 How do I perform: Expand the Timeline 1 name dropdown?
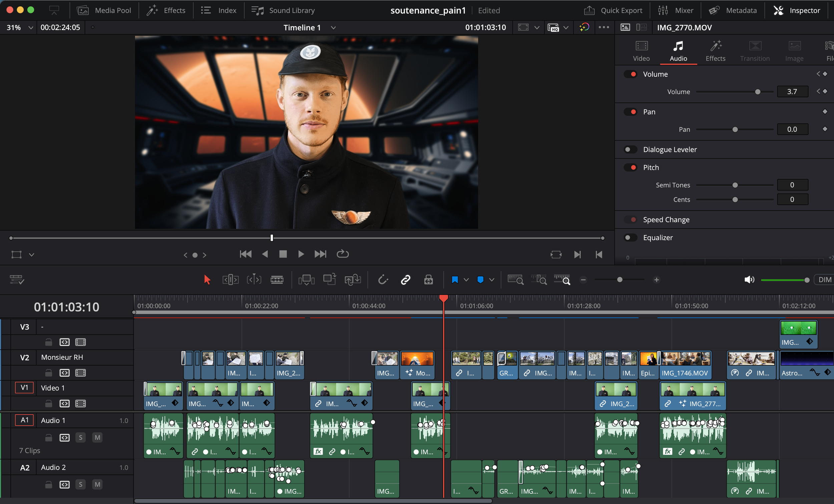pos(333,28)
